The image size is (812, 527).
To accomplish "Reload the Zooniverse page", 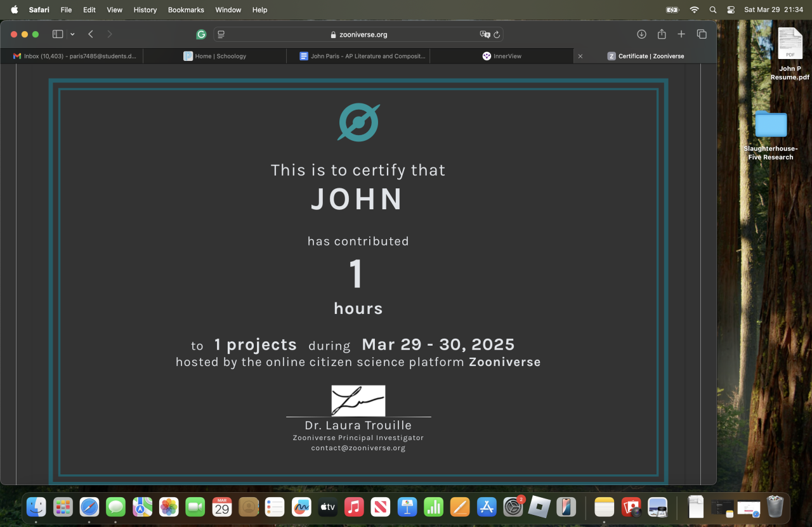I will point(497,34).
